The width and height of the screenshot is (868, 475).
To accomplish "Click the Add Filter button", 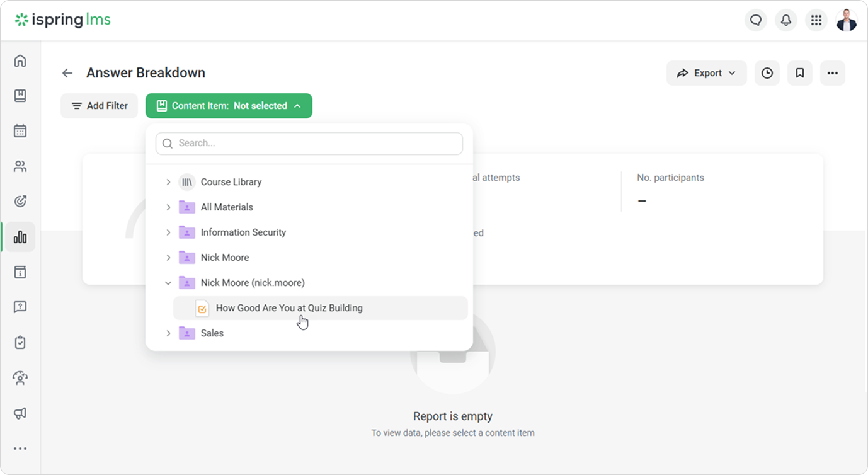I will (x=99, y=106).
